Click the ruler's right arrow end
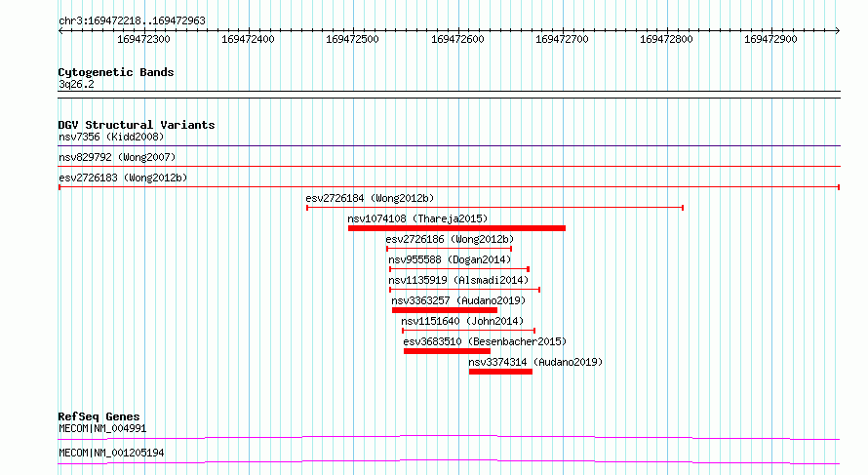Image resolution: width=868 pixels, height=475 pixels. [x=837, y=30]
